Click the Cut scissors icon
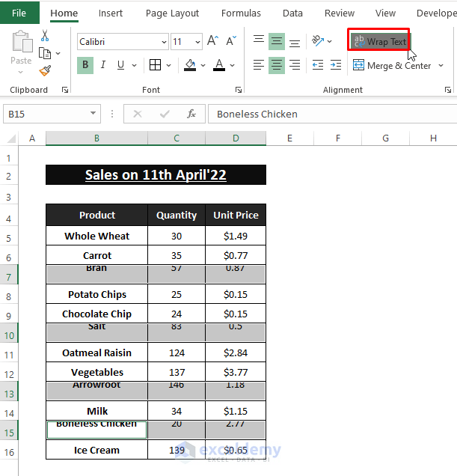457x476 pixels. tap(45, 35)
